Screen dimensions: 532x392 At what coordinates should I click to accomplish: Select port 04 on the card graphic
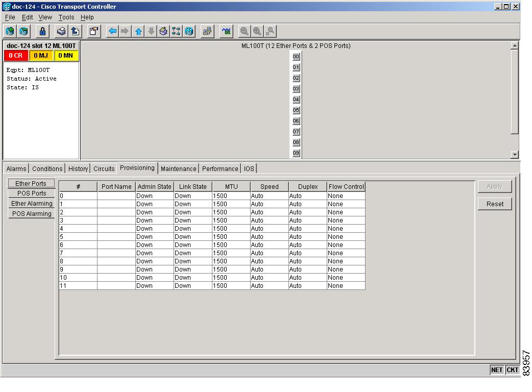click(x=296, y=100)
